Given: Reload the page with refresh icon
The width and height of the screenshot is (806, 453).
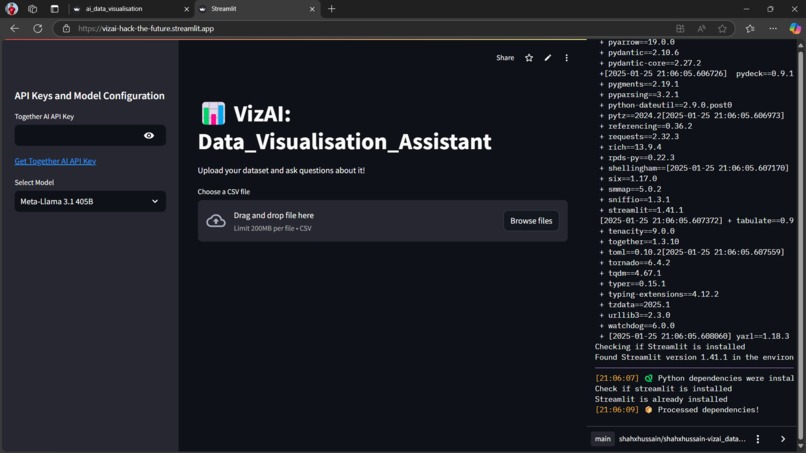Looking at the screenshot, I should tap(38, 28).
